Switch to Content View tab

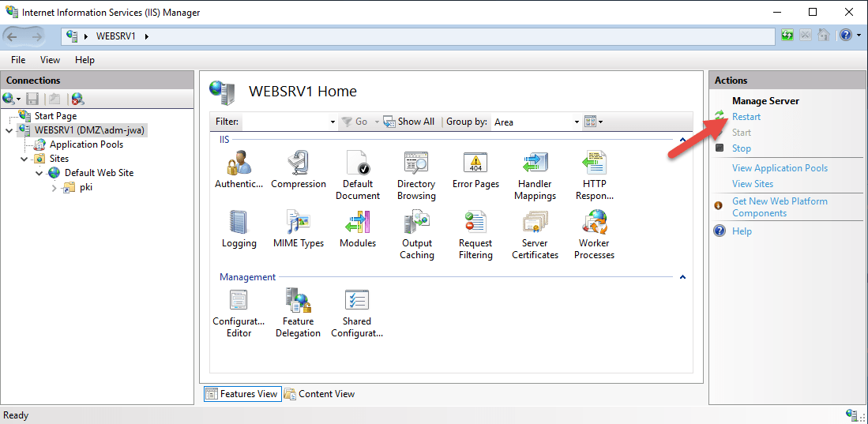pyautogui.click(x=319, y=394)
